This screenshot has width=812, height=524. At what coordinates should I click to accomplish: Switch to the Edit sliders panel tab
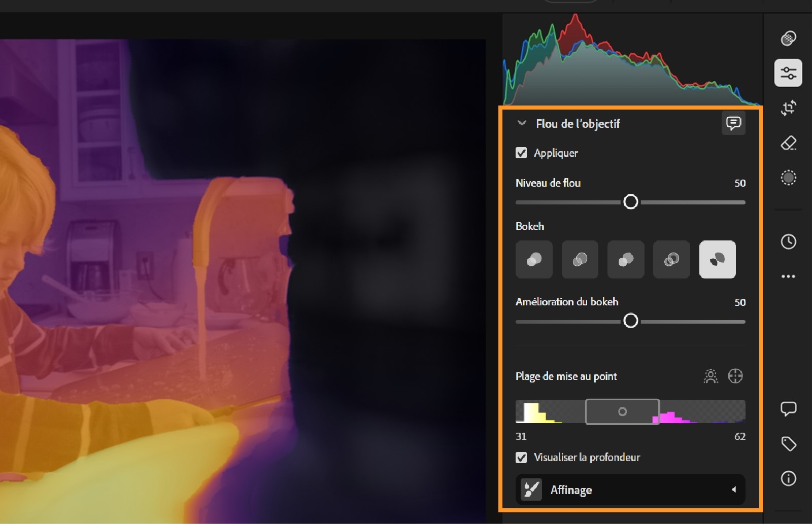[789, 73]
